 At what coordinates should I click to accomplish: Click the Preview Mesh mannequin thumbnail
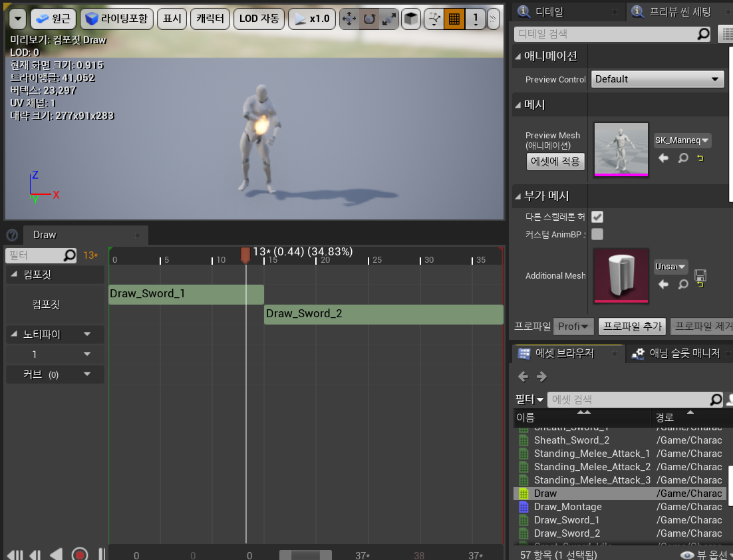click(621, 149)
